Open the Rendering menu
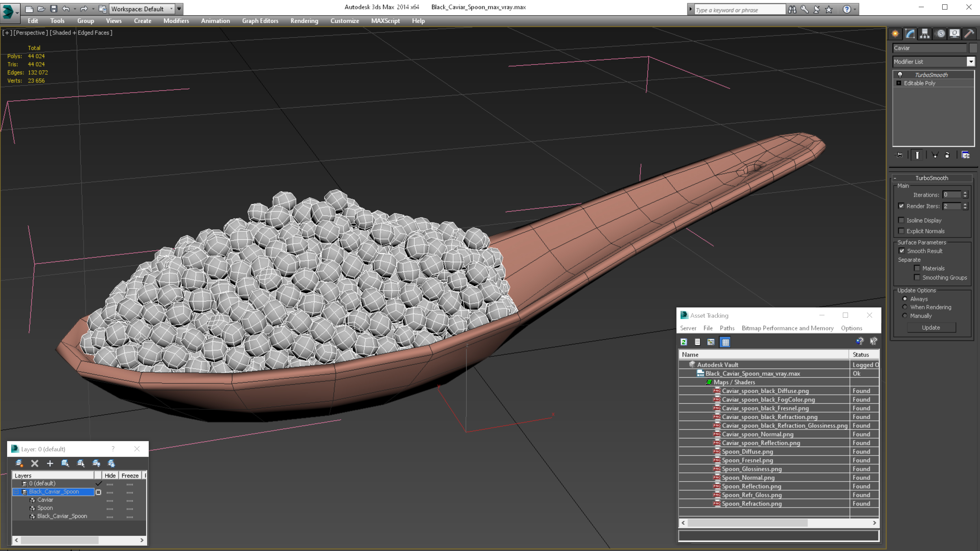The height and width of the screenshot is (551, 980). 304,21
